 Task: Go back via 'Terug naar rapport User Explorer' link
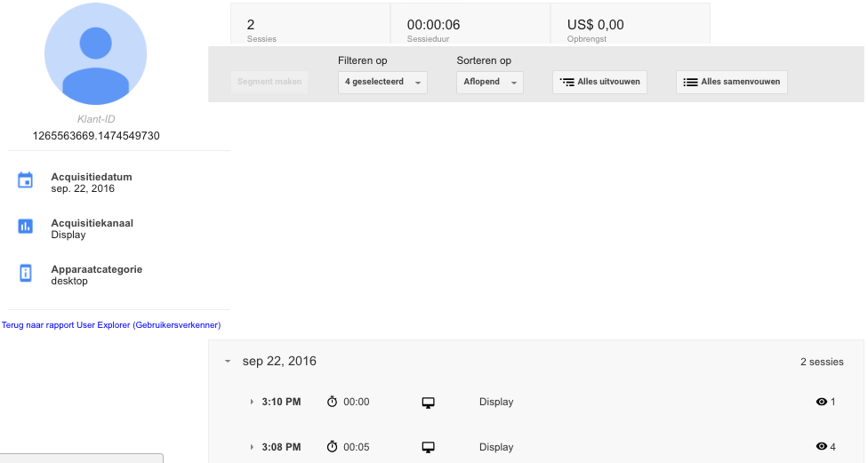(x=111, y=325)
